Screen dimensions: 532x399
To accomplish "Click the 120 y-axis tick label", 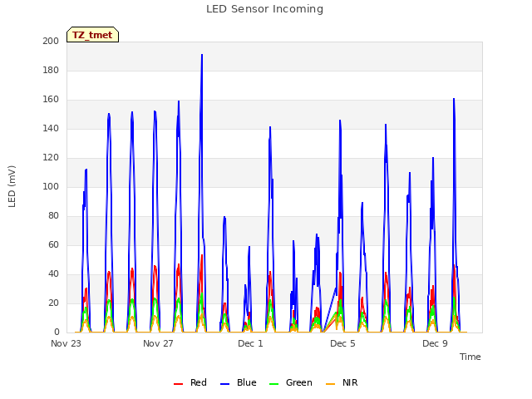I will (51, 158).
